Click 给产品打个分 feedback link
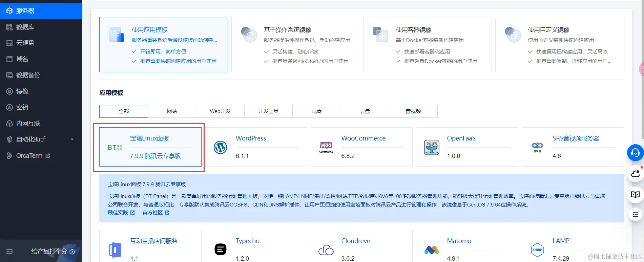 [x=53, y=252]
